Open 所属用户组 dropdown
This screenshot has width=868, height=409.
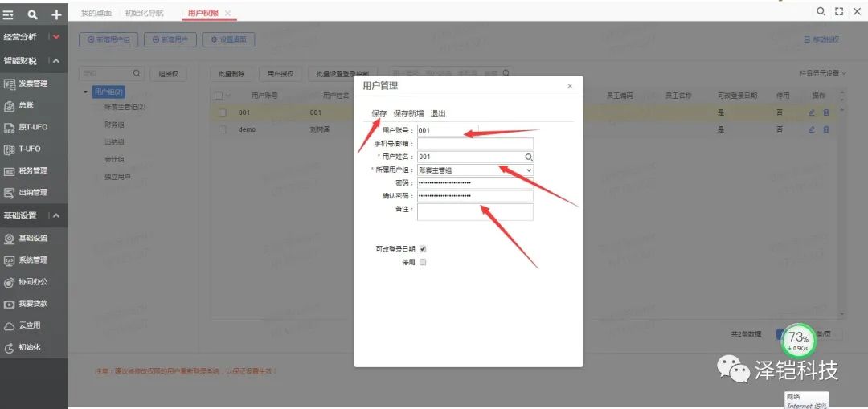529,170
